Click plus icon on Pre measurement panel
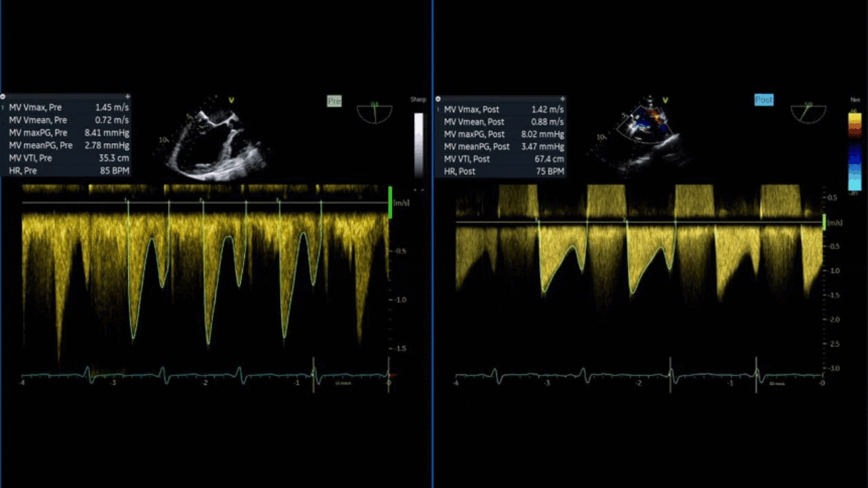Image resolution: width=868 pixels, height=488 pixels. click(x=127, y=97)
